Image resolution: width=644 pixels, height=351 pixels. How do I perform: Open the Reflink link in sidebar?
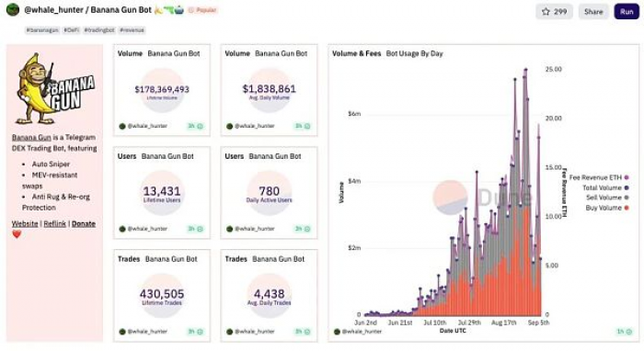[x=54, y=223]
